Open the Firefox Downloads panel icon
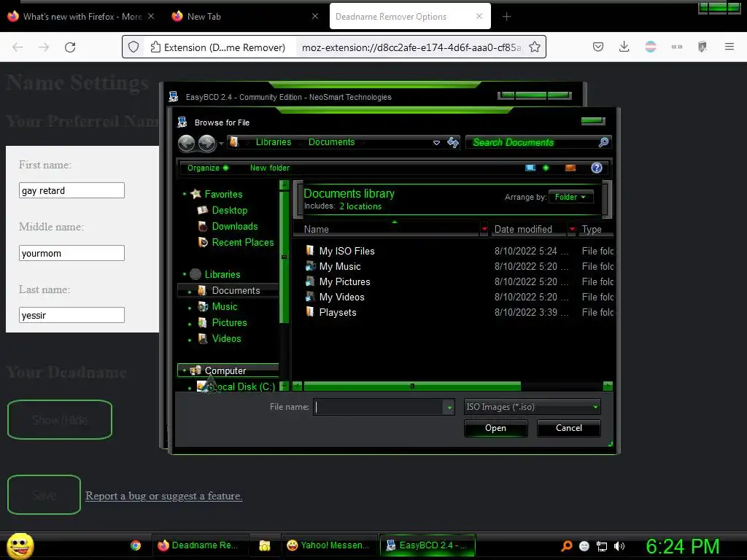 (624, 47)
